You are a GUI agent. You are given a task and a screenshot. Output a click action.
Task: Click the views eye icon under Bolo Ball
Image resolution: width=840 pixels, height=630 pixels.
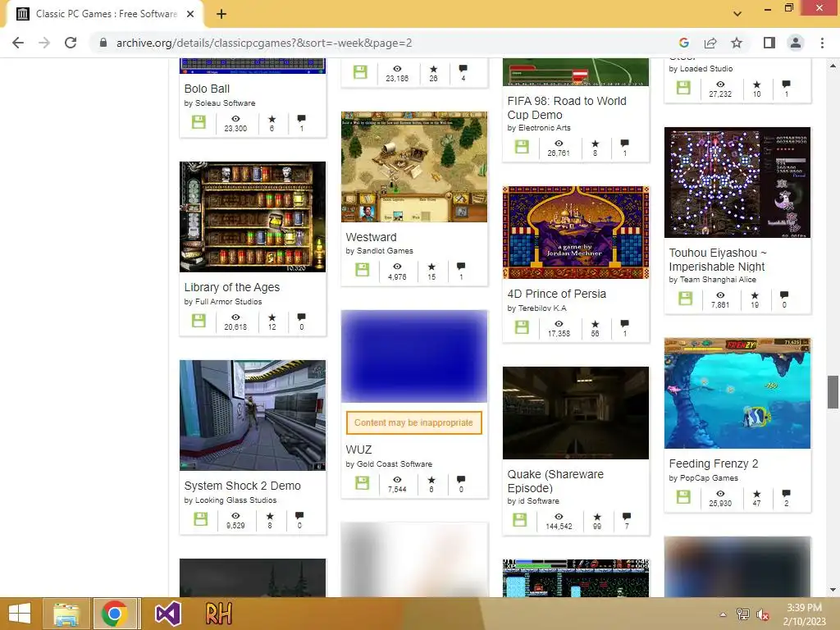tap(235, 119)
